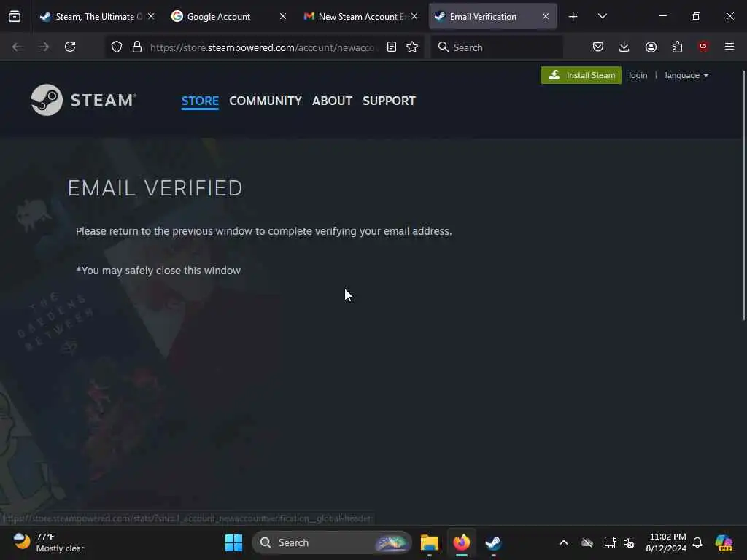Open the Steam app from taskbar
Viewport: 747px width, 560px height.
[x=493, y=542]
